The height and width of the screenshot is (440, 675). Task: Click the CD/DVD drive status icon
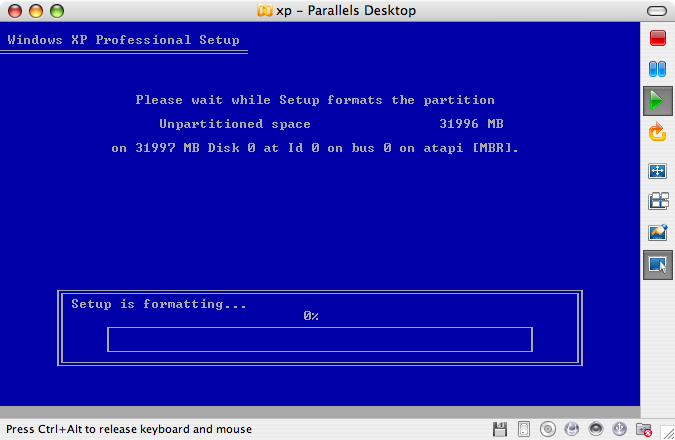click(548, 429)
